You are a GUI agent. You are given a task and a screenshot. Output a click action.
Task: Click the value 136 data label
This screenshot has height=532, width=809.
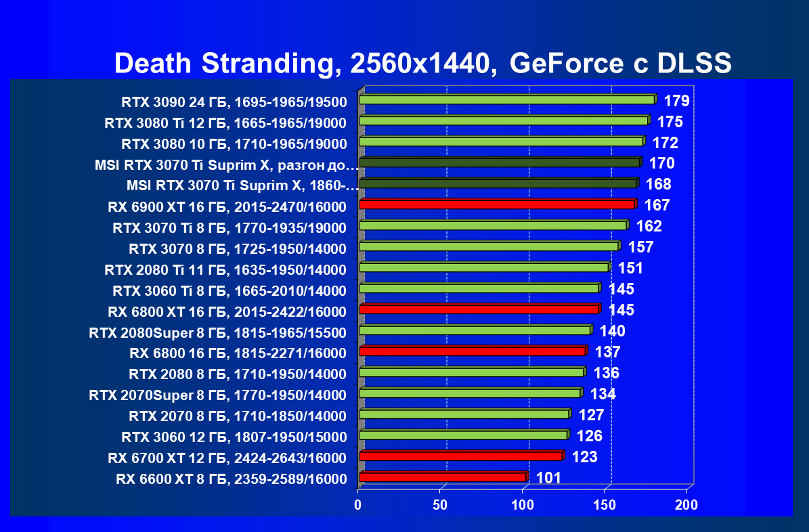coord(606,373)
